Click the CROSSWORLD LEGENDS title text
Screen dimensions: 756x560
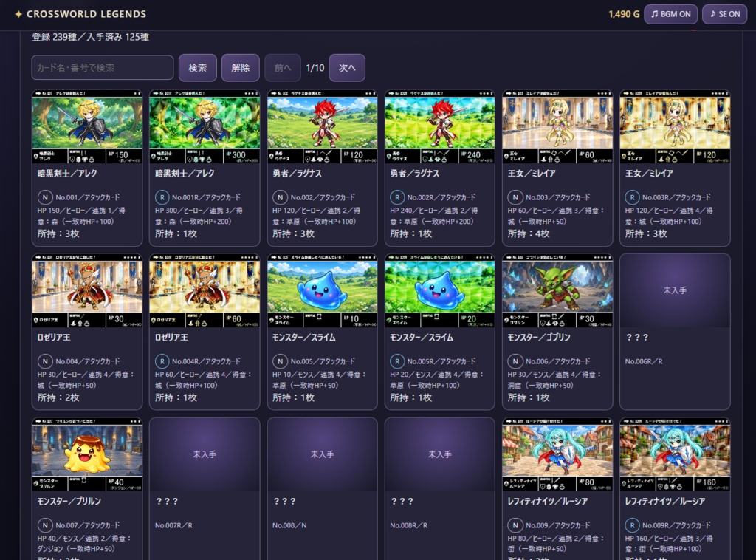coord(86,15)
